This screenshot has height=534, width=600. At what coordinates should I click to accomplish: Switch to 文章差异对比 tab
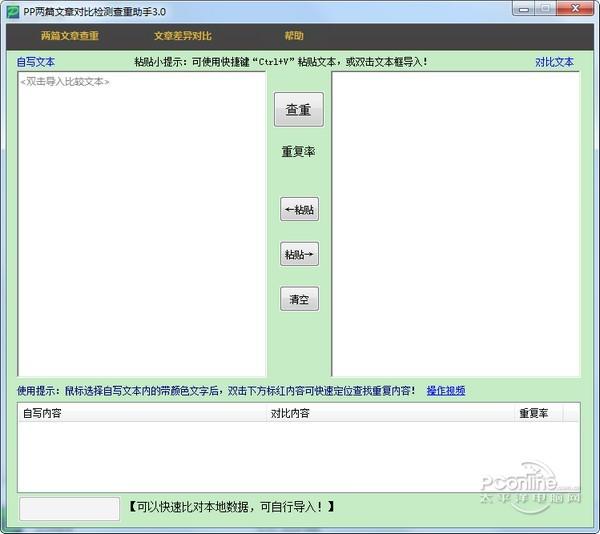pos(183,36)
